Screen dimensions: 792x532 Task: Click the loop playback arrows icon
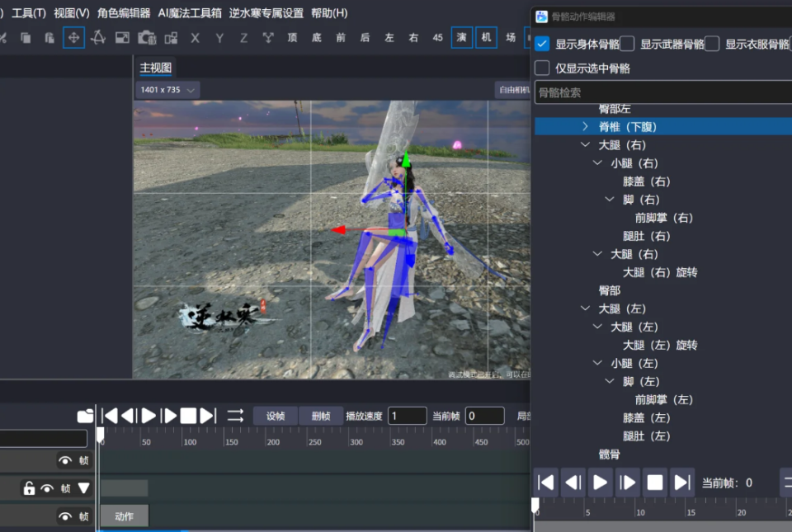click(235, 416)
